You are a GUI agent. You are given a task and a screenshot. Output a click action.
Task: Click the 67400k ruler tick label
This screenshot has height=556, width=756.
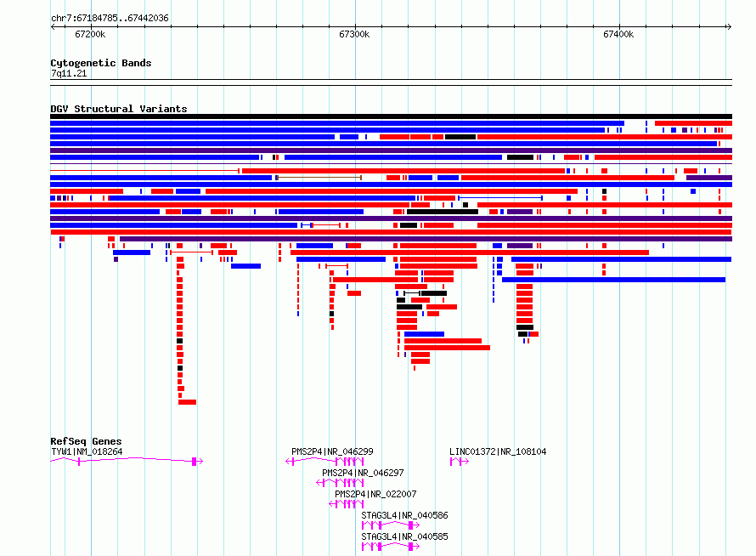(618, 34)
